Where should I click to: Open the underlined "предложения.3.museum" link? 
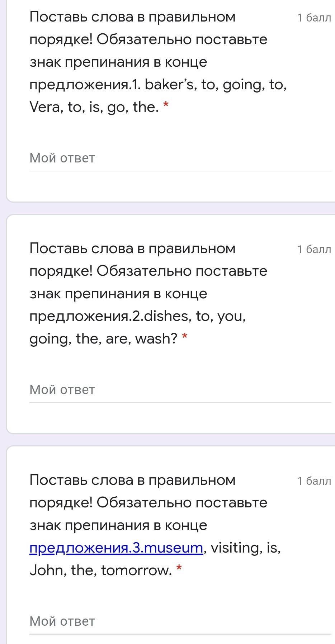tap(116, 548)
